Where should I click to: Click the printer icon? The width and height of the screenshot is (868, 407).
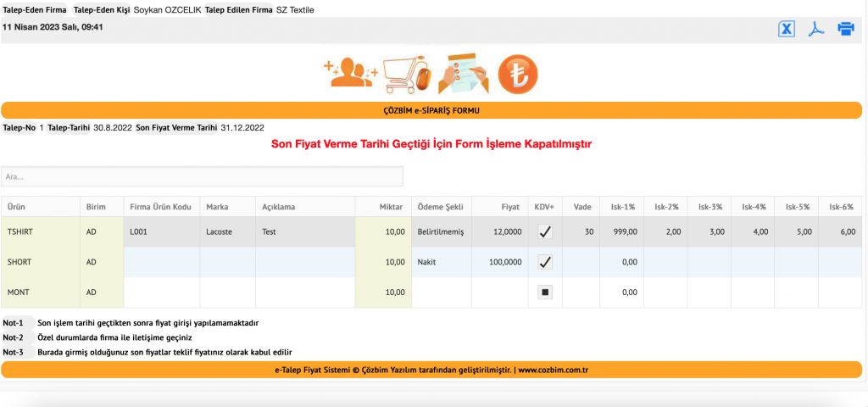click(x=846, y=29)
